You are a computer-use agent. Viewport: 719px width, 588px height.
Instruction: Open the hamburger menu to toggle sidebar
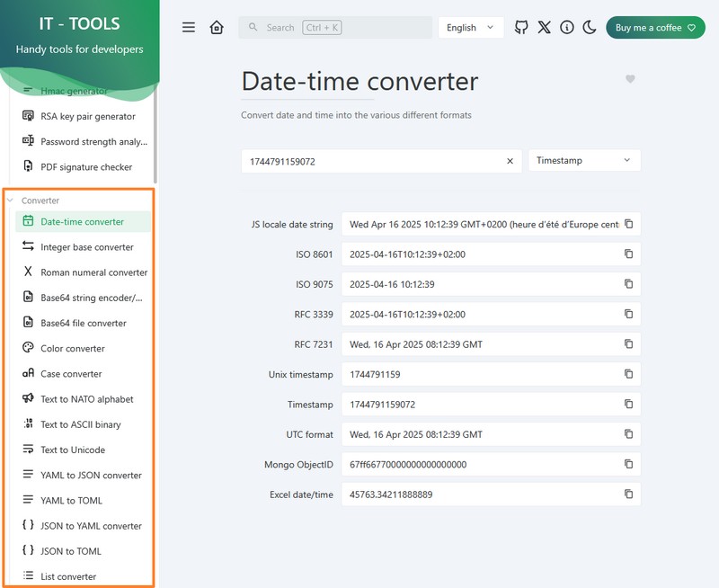click(x=189, y=28)
